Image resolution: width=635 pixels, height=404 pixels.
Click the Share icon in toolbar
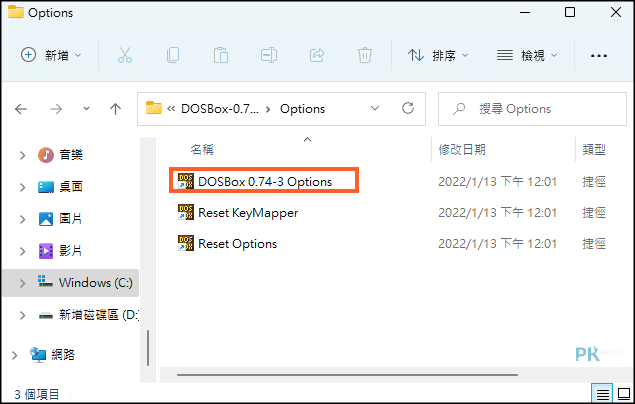coord(317,55)
